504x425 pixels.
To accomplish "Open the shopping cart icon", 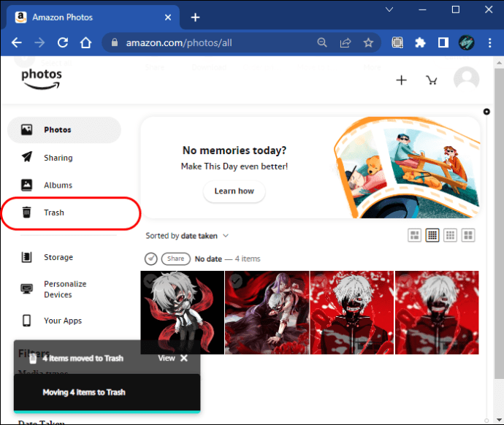I will click(x=432, y=80).
